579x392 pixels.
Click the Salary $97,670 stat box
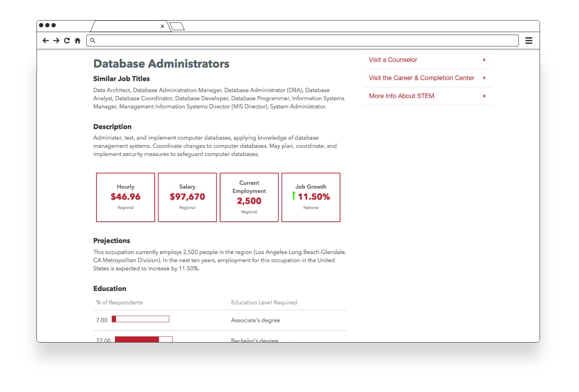(x=187, y=197)
